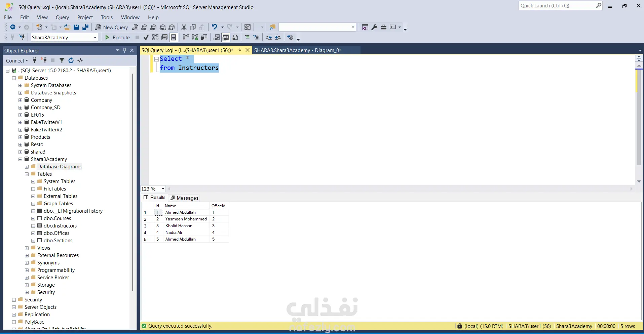Expand the Company database node

[x=21, y=100]
